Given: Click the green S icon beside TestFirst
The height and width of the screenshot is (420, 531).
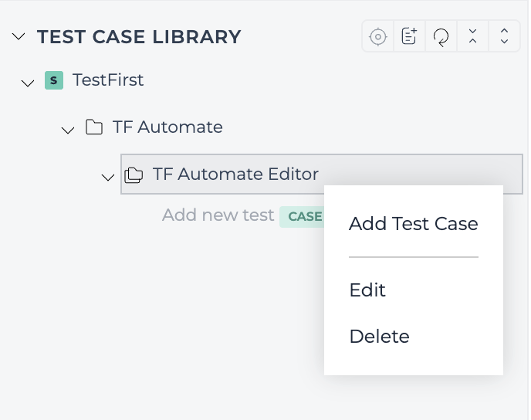Looking at the screenshot, I should 54,80.
